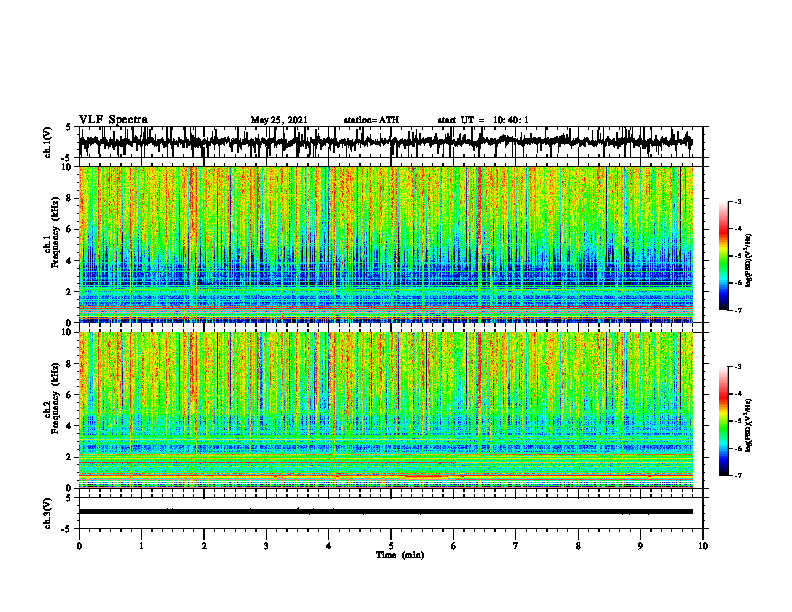The height and width of the screenshot is (612, 792).
Task: Click the "-7" value on ch.1 colorbar
Action: point(738,310)
